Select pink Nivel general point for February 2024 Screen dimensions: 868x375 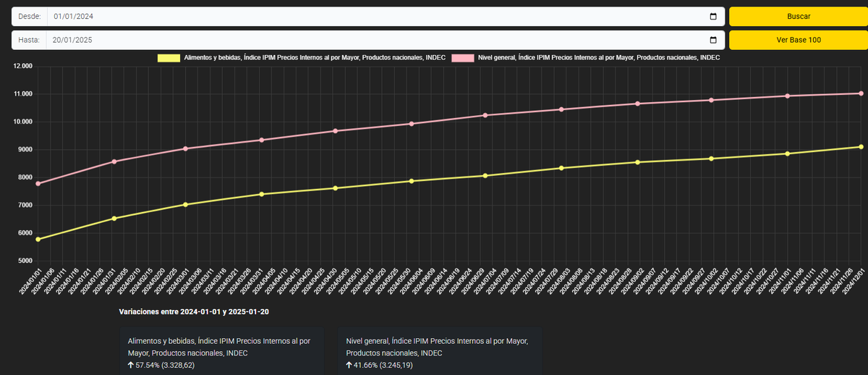114,161
